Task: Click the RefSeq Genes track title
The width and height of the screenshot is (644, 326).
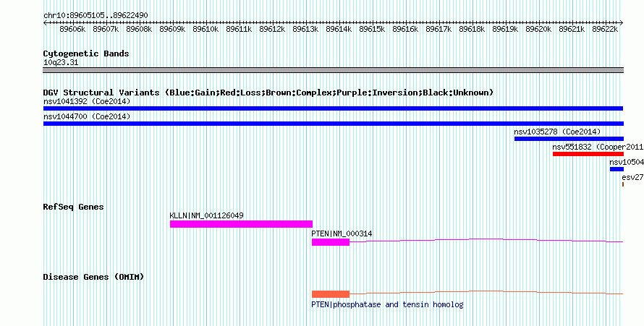Action: point(73,207)
